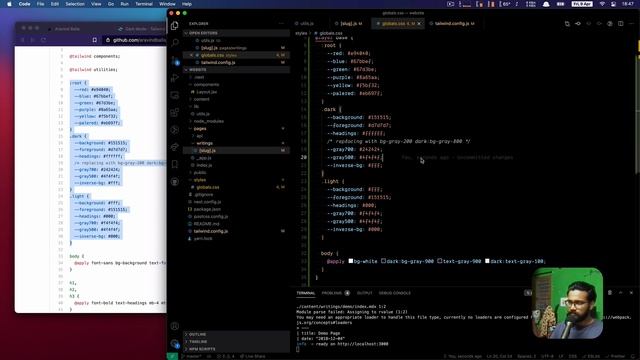Reload the page in the GitHub browser window
640x360 pixels.
[43, 40]
